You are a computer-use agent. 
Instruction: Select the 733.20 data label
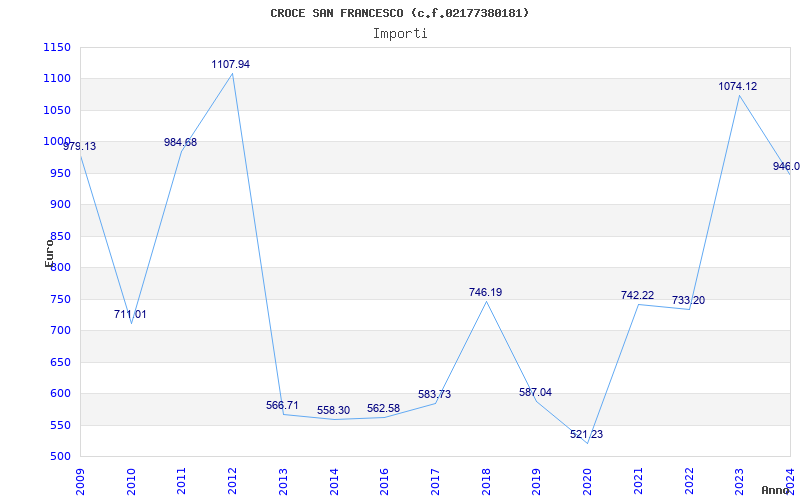[x=688, y=301]
